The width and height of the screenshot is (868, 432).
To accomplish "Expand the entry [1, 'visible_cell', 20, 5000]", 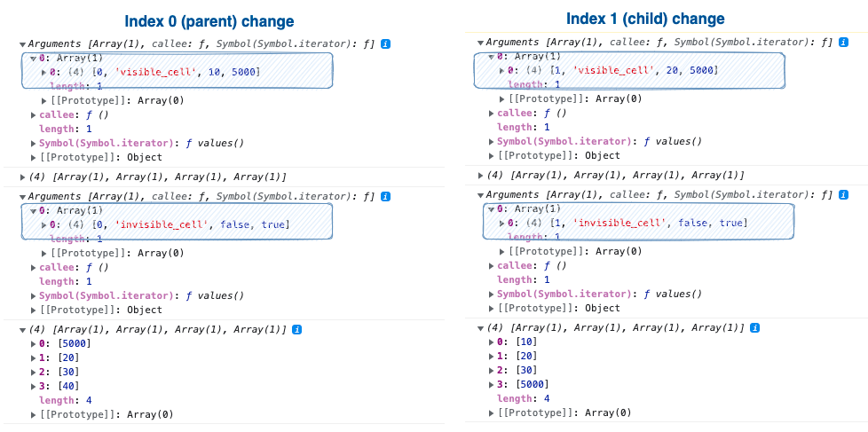I will (x=501, y=70).
